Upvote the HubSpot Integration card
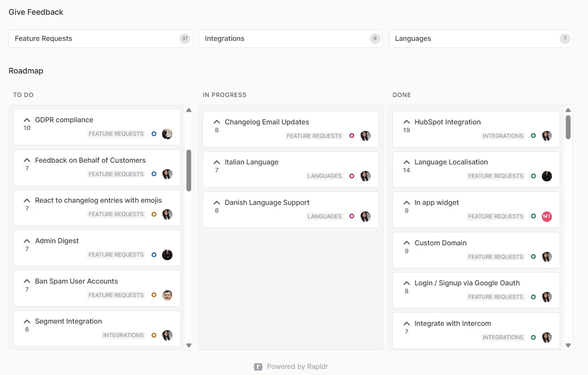 [407, 122]
